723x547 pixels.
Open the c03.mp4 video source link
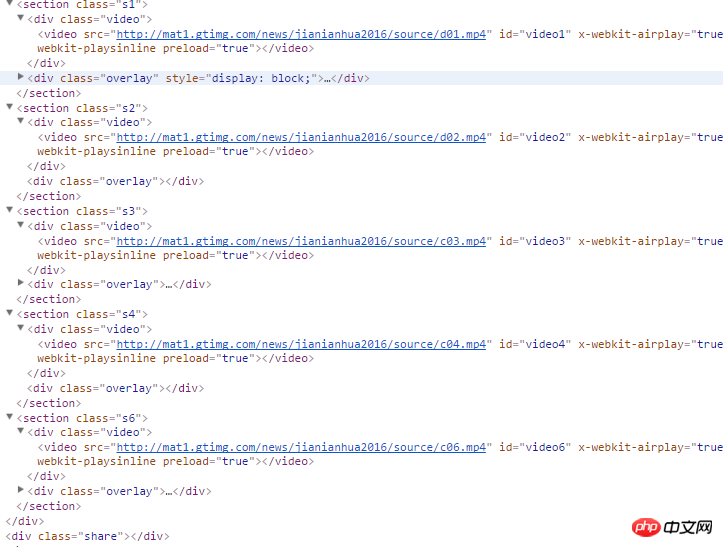click(x=301, y=241)
